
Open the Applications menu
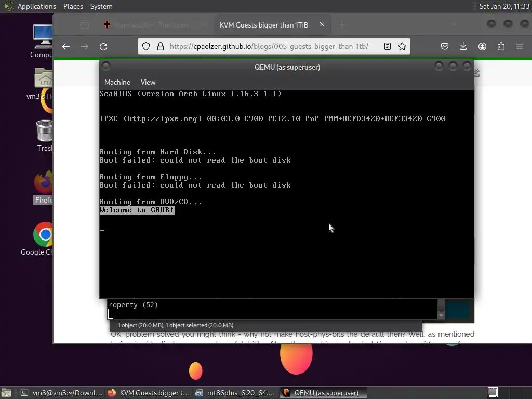tap(37, 6)
